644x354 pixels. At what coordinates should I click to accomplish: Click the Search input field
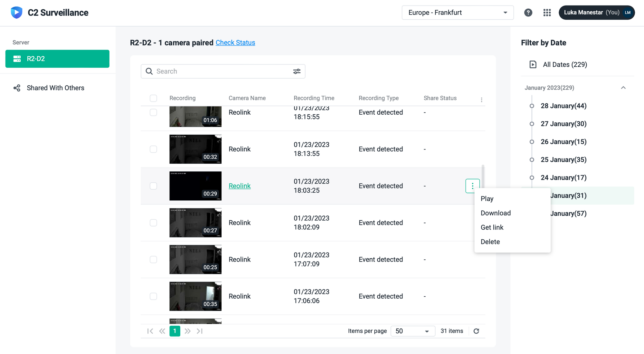point(223,71)
